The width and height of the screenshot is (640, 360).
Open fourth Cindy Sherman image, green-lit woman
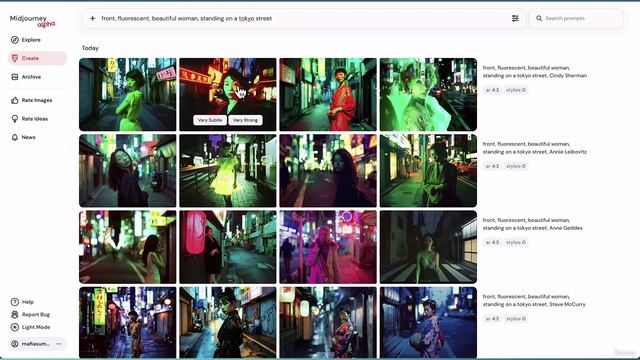[428, 94]
